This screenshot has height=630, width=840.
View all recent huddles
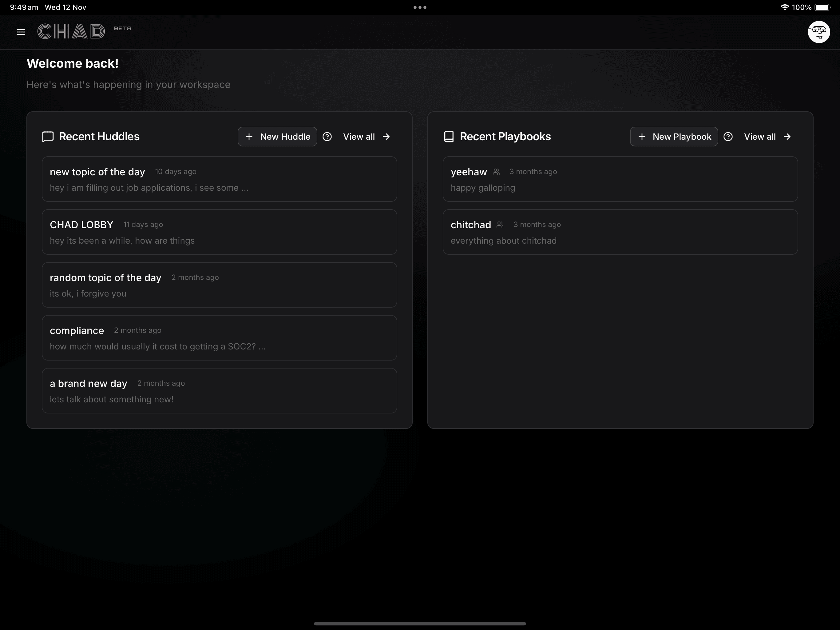click(366, 137)
